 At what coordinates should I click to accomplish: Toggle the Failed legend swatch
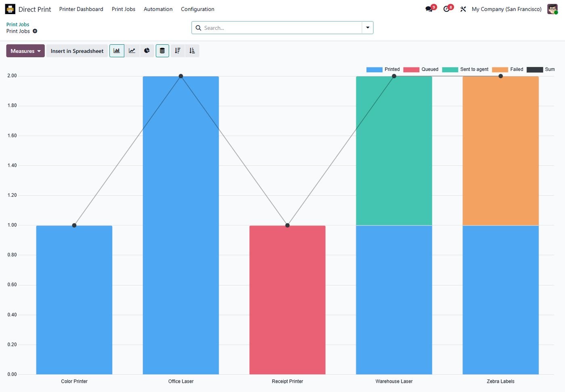pyautogui.click(x=500, y=70)
